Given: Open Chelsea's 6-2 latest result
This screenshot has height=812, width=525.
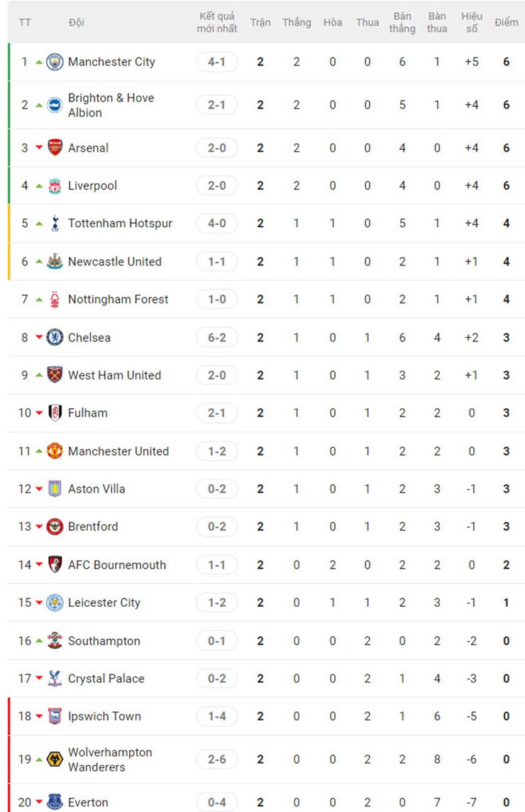Looking at the screenshot, I should [x=216, y=337].
